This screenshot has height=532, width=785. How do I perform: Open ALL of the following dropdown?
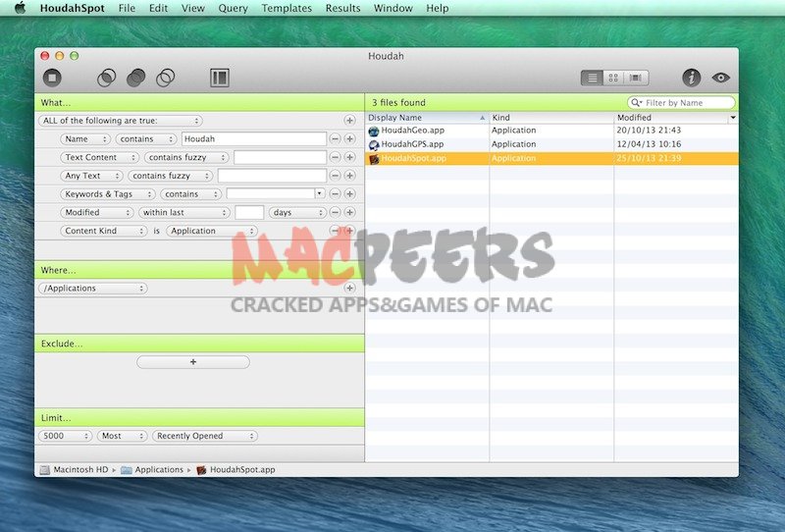120,121
